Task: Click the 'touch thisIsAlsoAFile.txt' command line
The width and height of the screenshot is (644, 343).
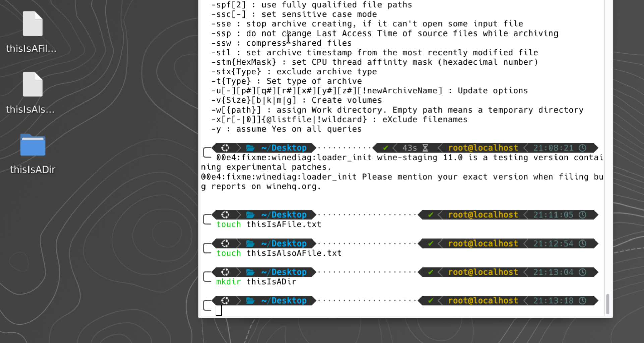Action: (279, 253)
